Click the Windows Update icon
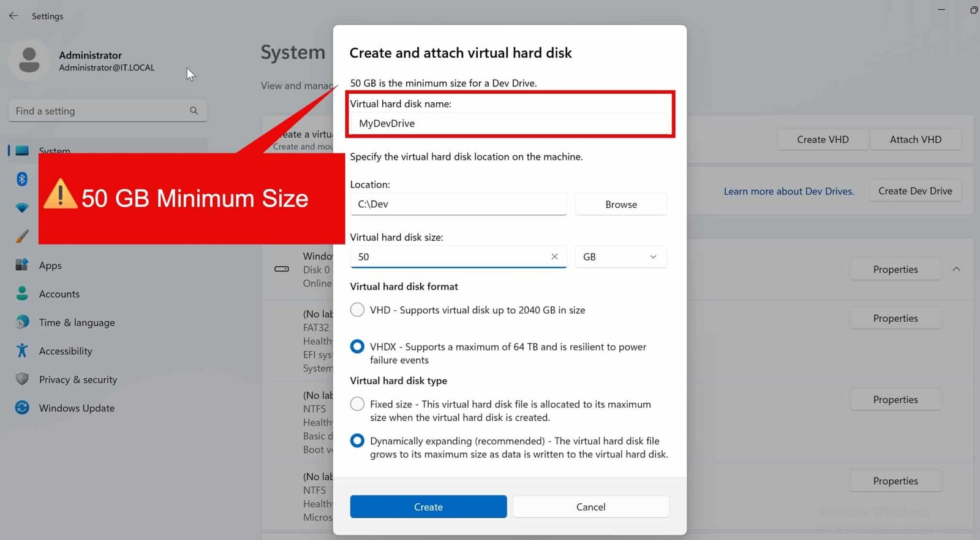This screenshot has height=540, width=980. [22, 408]
